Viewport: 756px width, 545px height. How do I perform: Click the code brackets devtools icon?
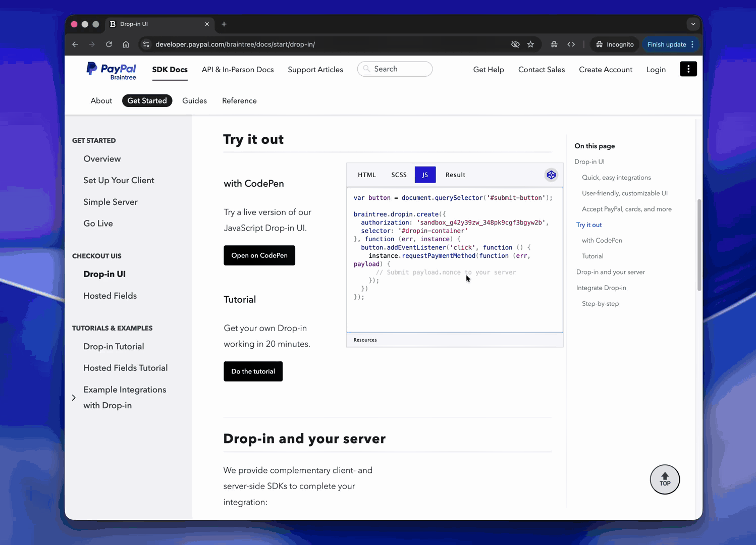point(571,44)
